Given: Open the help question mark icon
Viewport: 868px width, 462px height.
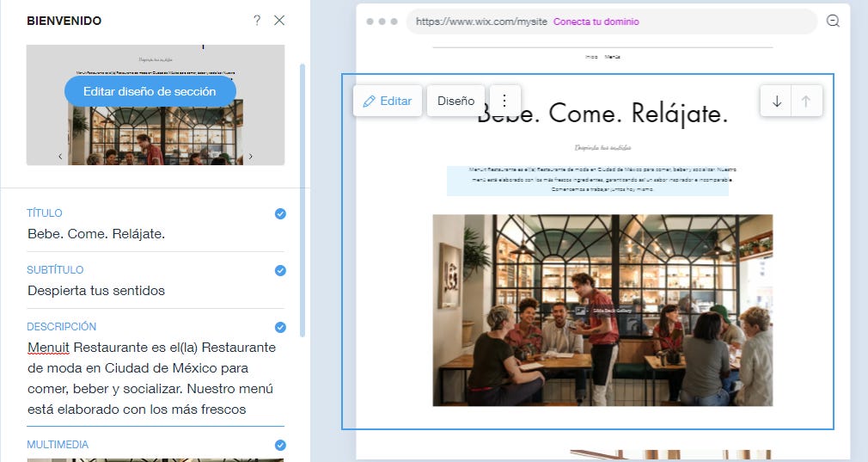Looking at the screenshot, I should (257, 21).
